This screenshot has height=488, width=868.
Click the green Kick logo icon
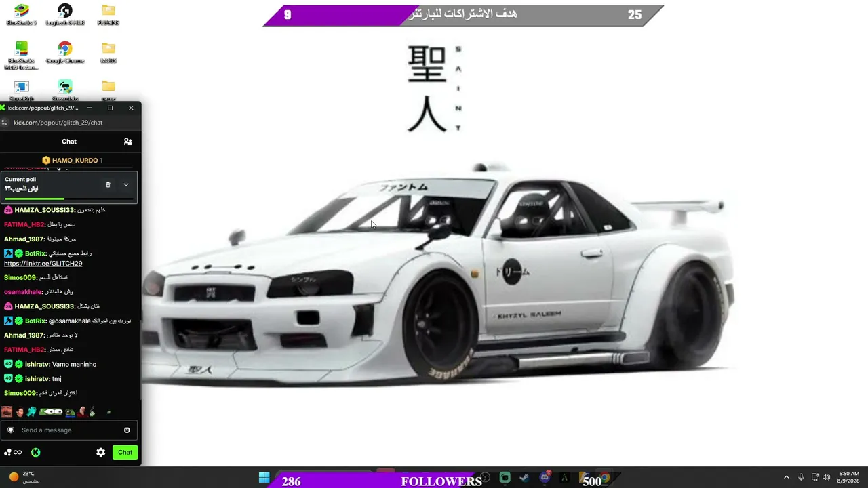pyautogui.click(x=35, y=452)
